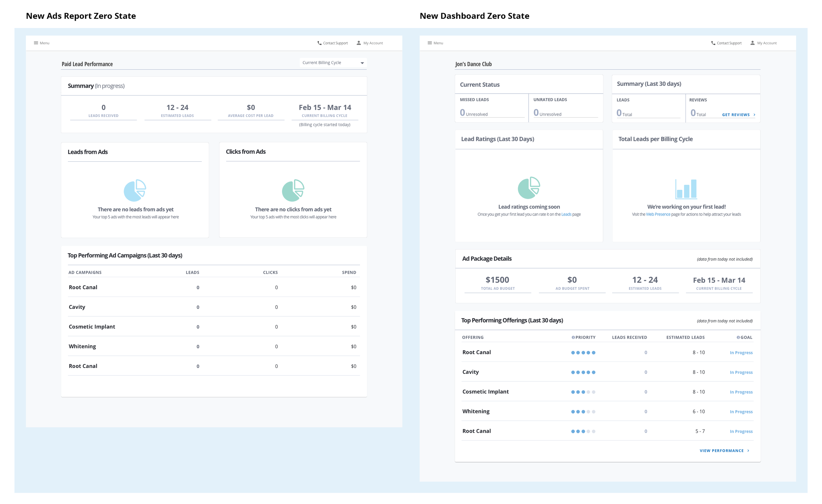Click LEADS RECEIVED column header in Offerings table
822x504 pixels.
pos(630,337)
